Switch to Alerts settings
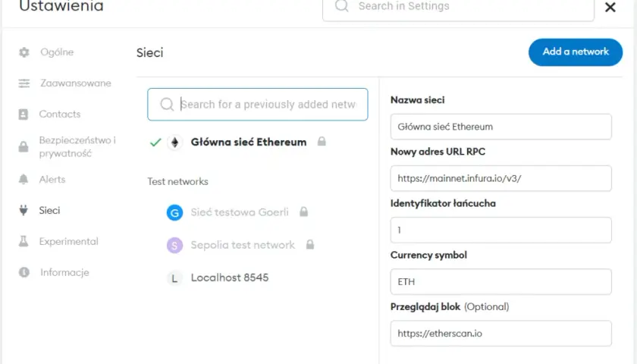Viewport: 637px width, 364px height. pos(52,179)
